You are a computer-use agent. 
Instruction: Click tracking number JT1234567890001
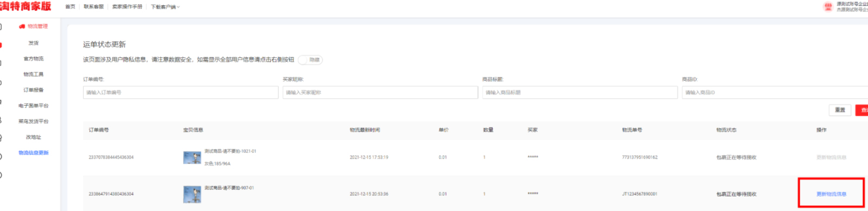640,194
